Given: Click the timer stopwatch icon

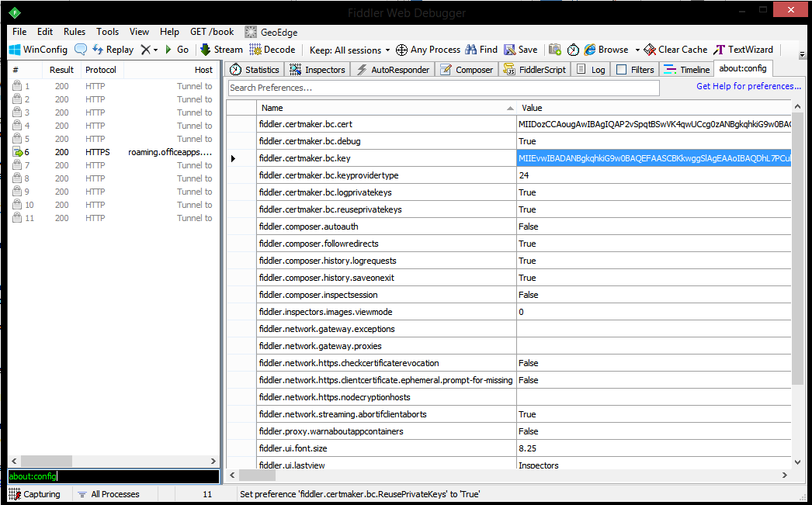Looking at the screenshot, I should (573, 50).
